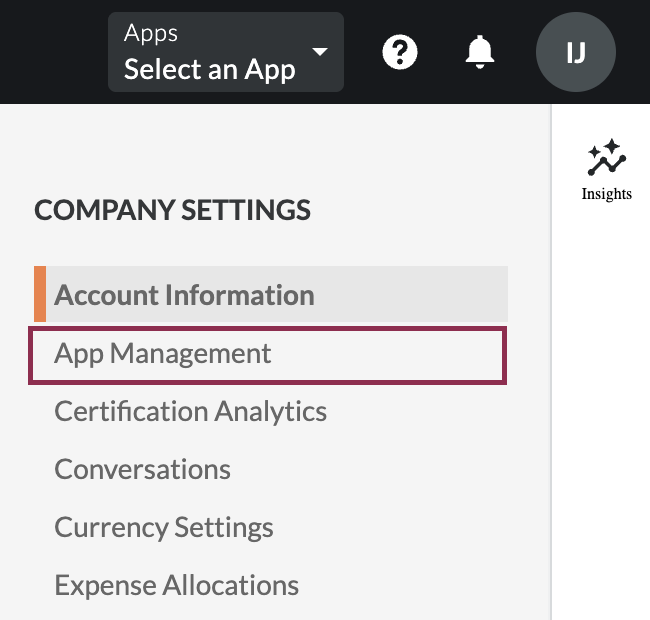Click the COMPANY SETTINGS heading

tap(172, 210)
